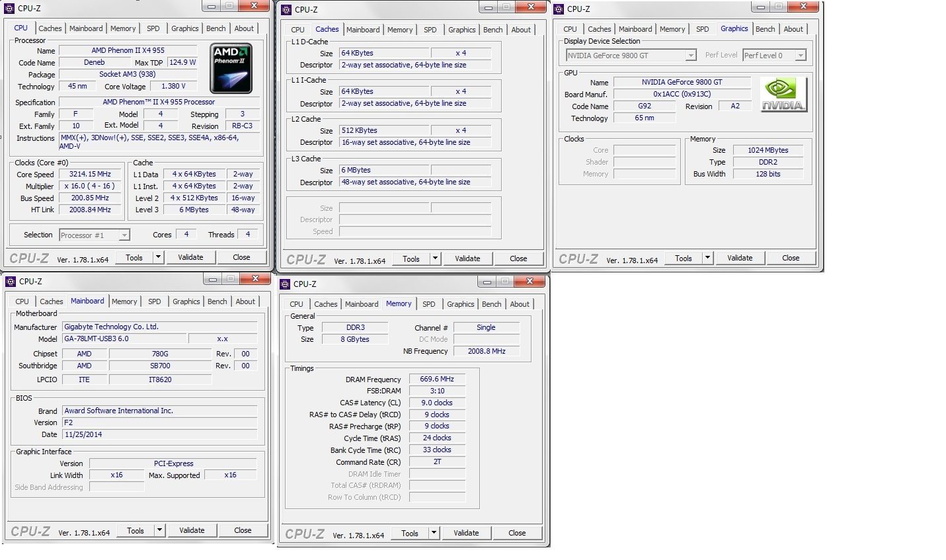Click BIOS date 11/25/2014

(159, 434)
